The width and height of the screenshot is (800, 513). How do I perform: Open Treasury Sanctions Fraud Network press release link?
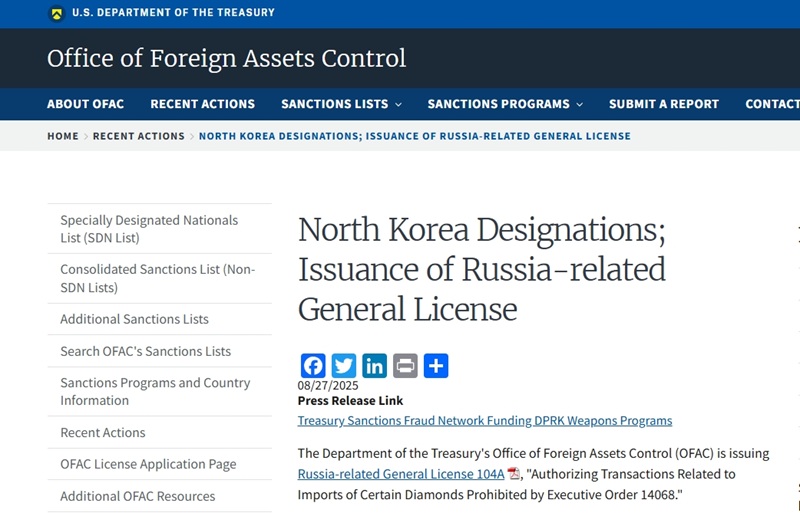485,421
